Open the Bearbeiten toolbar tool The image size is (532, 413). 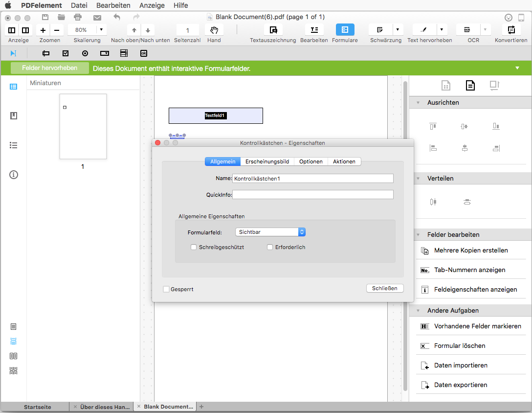tap(314, 30)
